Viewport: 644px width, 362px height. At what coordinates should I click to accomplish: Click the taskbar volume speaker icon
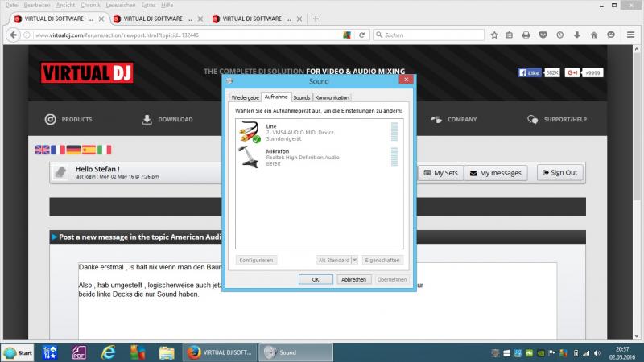pos(597,353)
